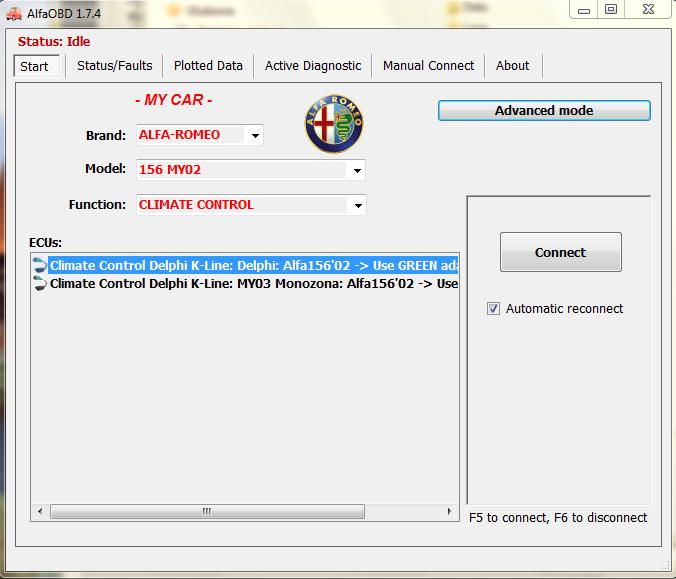Screen dimensions: 676x579
Task: Click the 'ECUs:' label
Action: pos(45,242)
